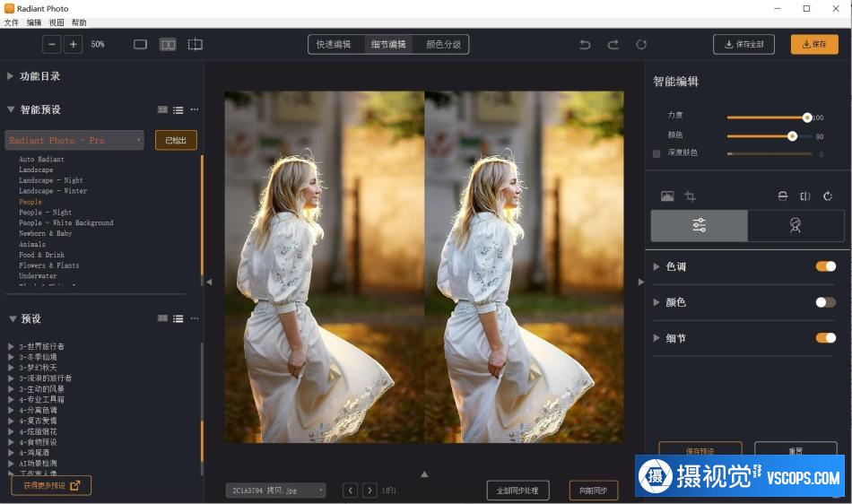
Task: Switch 预设 panel to list view
Action: (178, 318)
